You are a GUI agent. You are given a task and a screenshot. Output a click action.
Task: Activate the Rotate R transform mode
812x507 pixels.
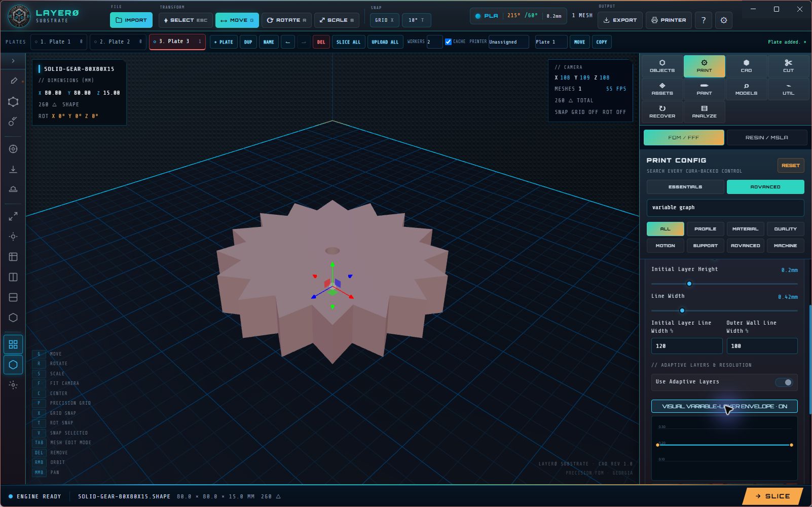286,20
